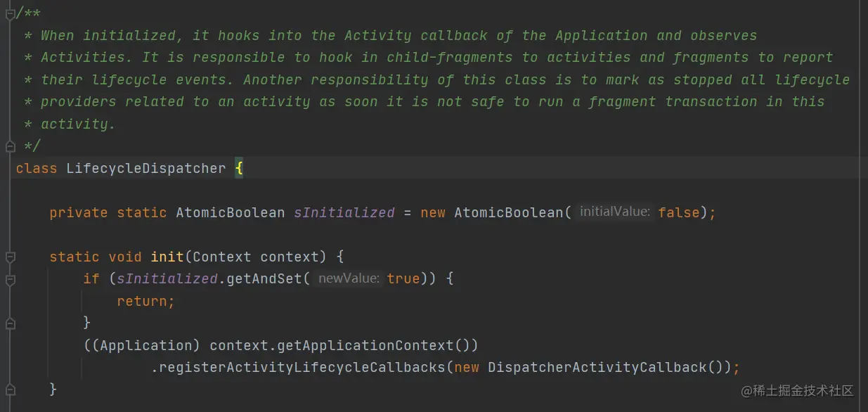The height and width of the screenshot is (412, 868).
Task: Click the 'activity.' comment line
Action: 70,124
